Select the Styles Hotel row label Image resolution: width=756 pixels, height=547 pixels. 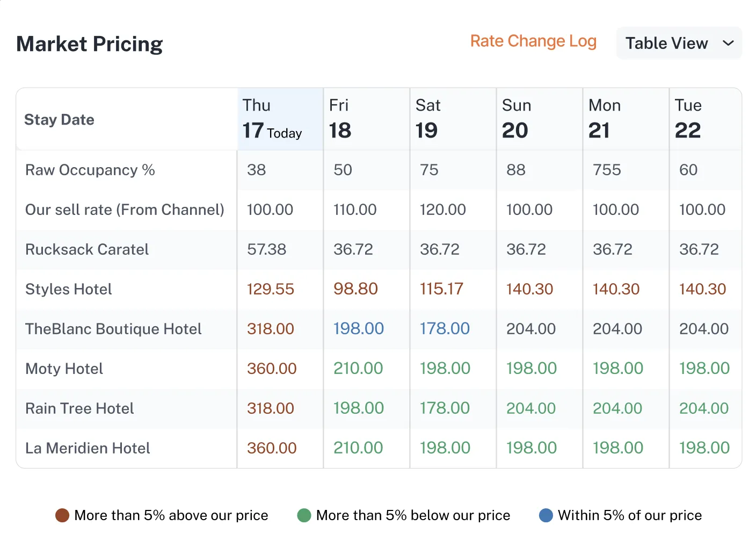tap(68, 289)
